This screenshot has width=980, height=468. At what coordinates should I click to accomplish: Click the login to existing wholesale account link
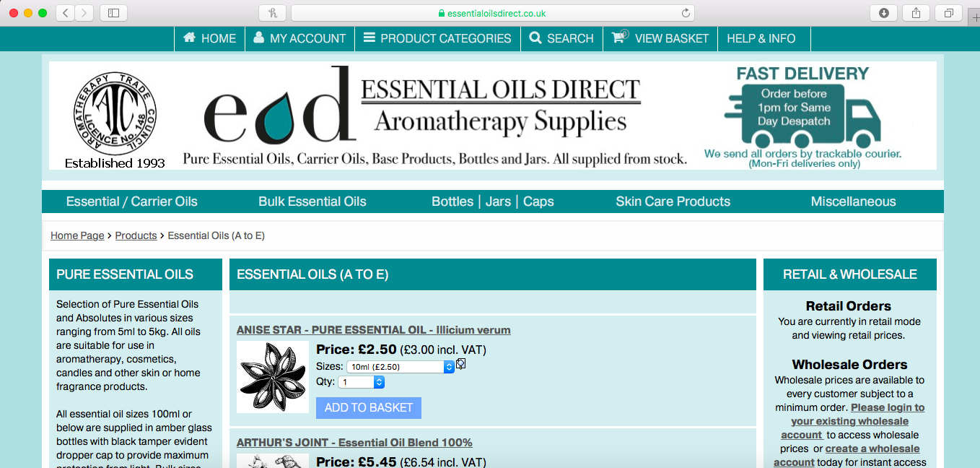(x=852, y=421)
